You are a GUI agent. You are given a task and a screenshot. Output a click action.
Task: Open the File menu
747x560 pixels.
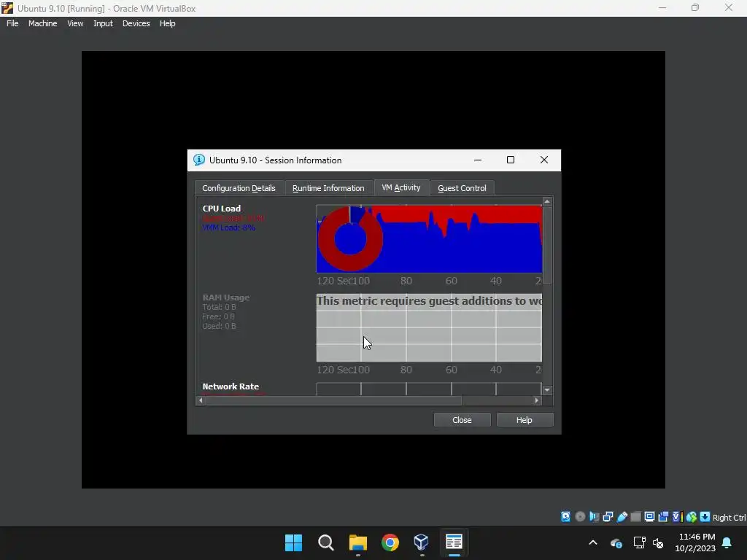12,23
